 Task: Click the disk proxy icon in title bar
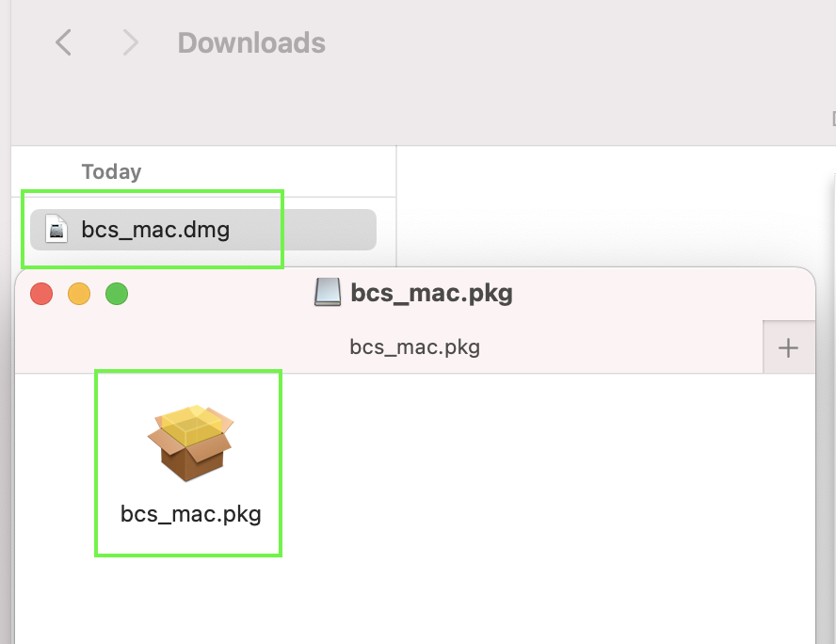(327, 293)
